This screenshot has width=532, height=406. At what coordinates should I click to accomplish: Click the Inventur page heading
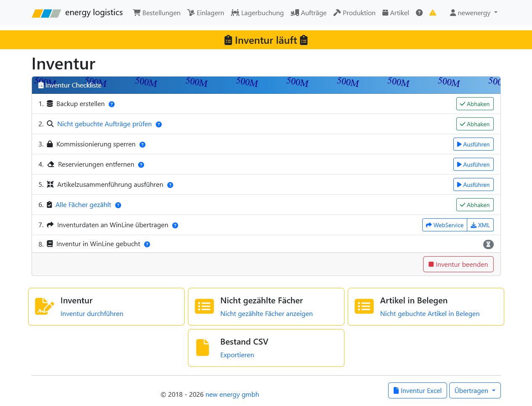[64, 64]
